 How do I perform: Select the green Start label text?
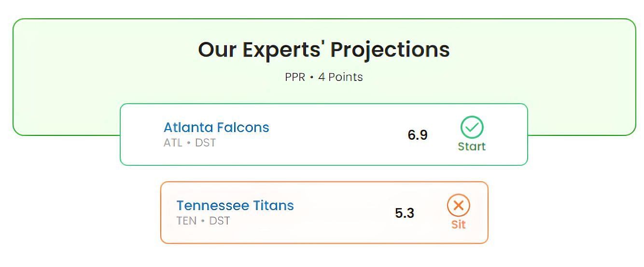(x=472, y=147)
